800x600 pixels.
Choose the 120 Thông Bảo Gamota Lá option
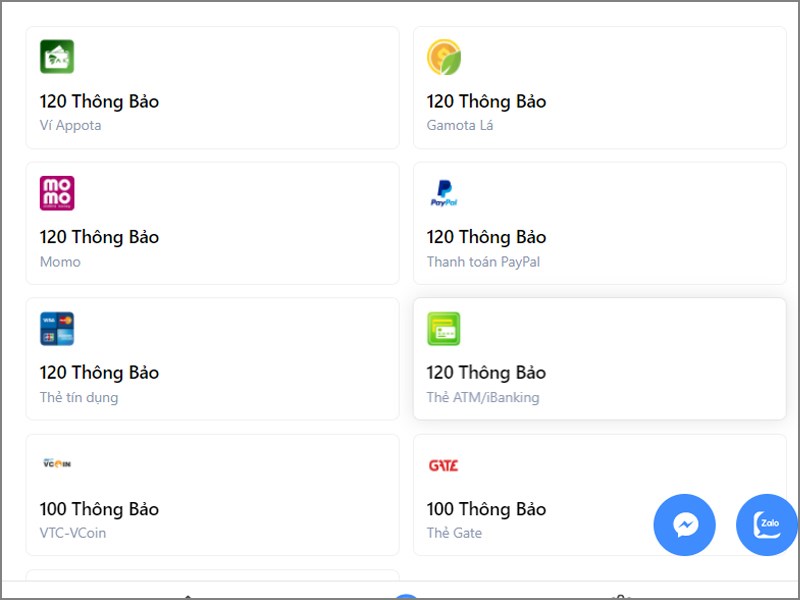click(x=600, y=88)
